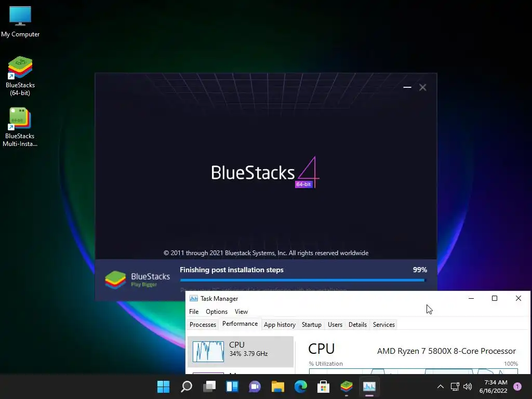
Task: Select the CPU item in performance sidebar
Action: (241, 352)
